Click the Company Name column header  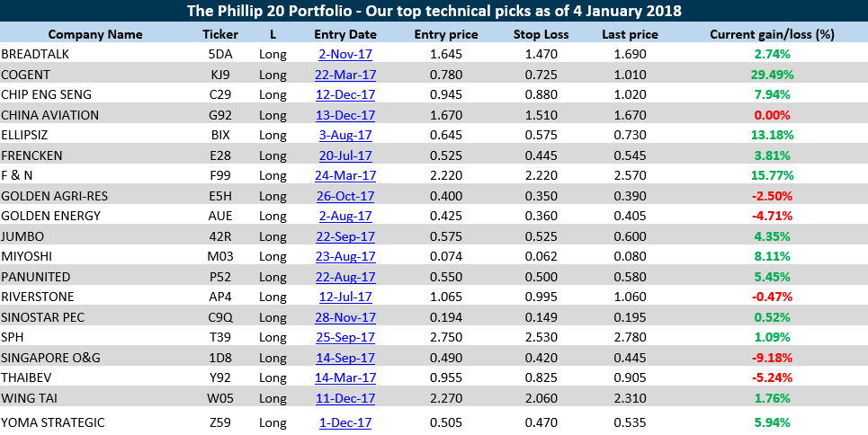point(95,34)
